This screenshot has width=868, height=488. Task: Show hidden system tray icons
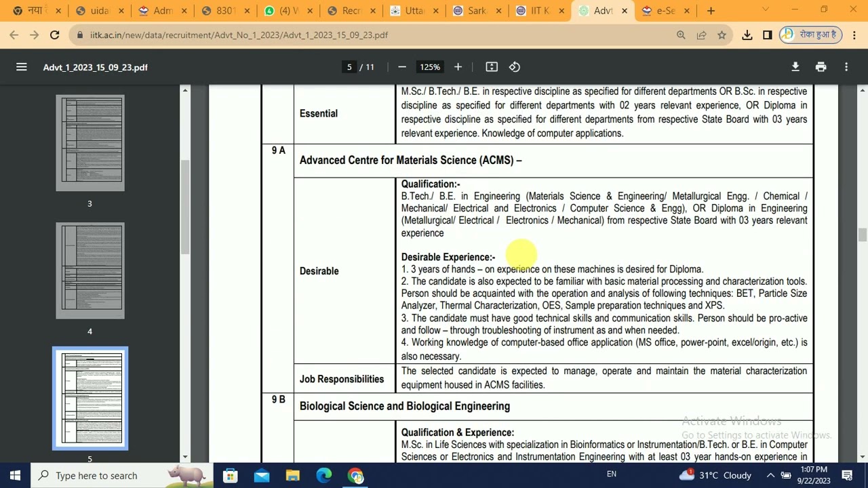[770, 476]
